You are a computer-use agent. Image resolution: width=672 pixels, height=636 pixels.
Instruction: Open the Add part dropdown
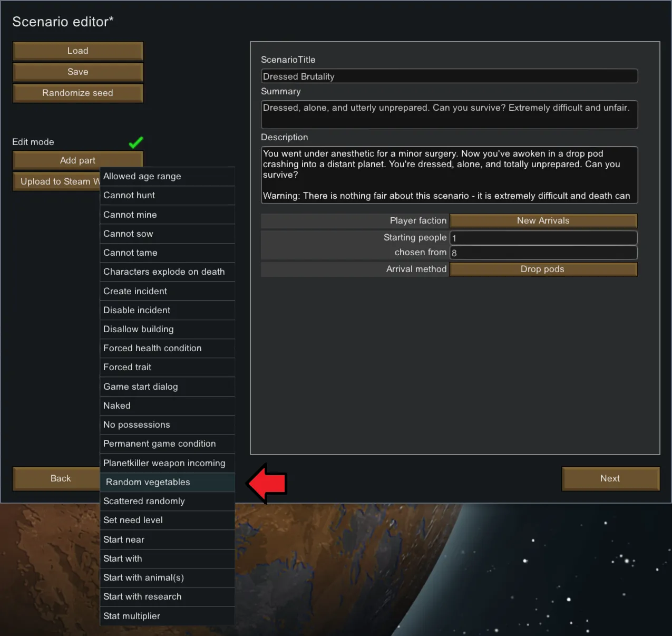(78, 160)
